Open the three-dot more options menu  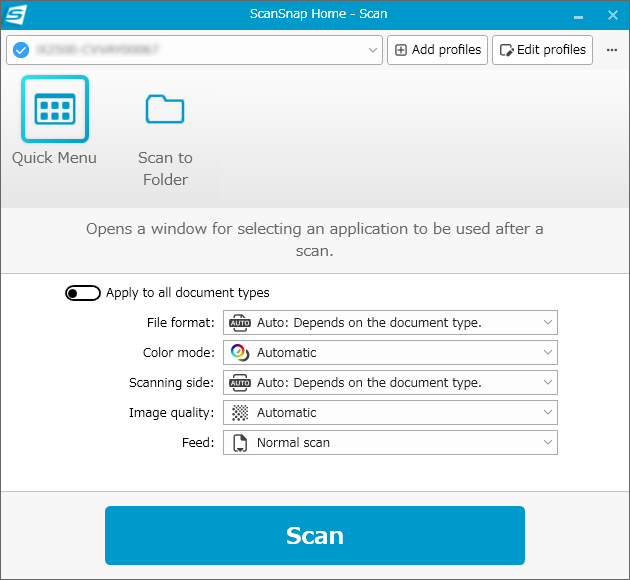point(612,50)
